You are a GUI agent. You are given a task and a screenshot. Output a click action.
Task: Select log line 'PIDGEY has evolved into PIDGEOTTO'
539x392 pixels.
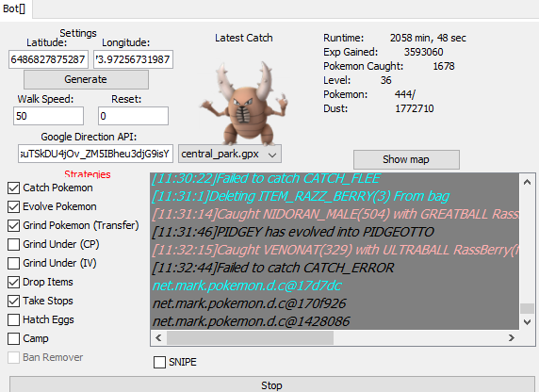click(293, 232)
